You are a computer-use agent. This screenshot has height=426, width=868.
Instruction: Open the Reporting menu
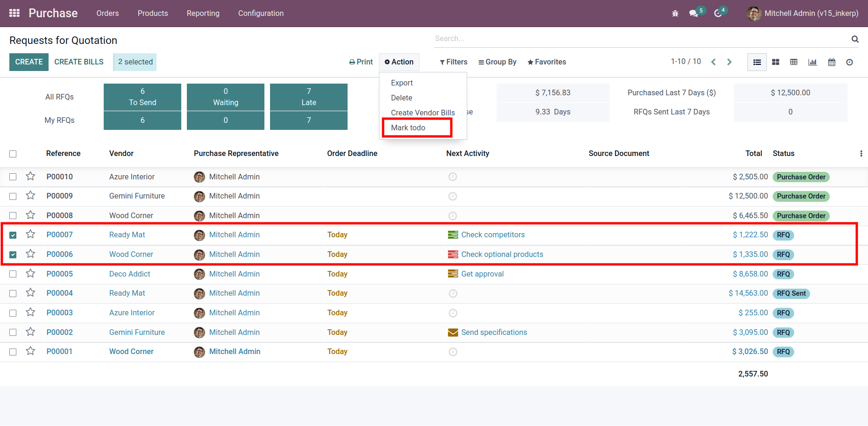pyautogui.click(x=203, y=14)
